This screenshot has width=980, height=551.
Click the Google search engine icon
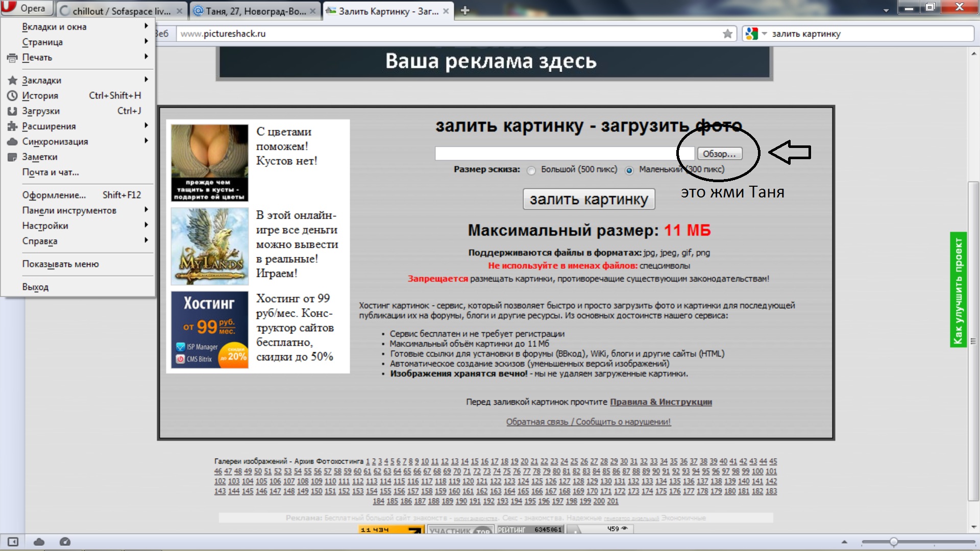(x=751, y=34)
